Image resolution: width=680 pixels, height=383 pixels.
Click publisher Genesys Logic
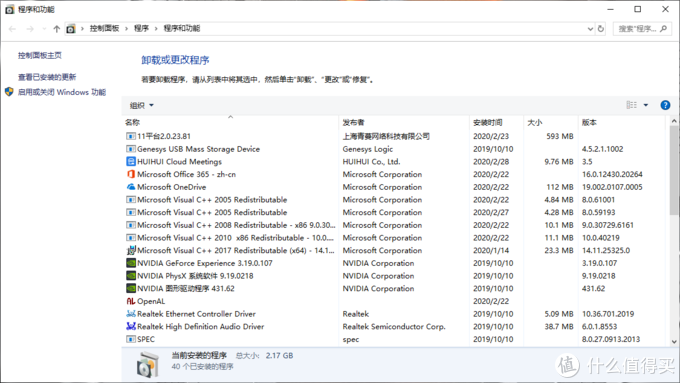pos(368,149)
